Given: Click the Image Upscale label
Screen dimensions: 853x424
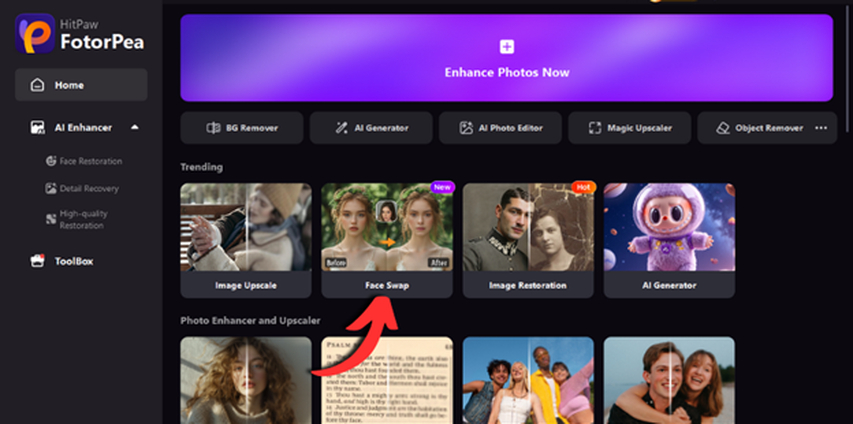Looking at the screenshot, I should tap(246, 285).
